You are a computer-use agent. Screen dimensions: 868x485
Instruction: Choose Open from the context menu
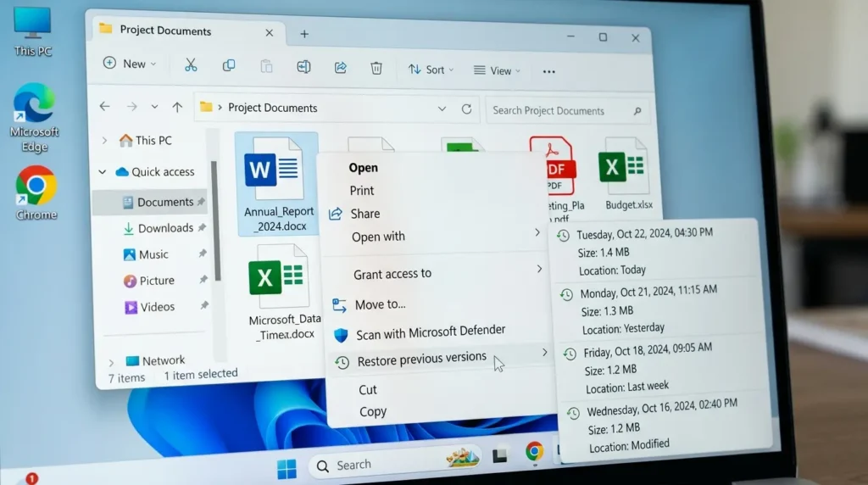363,168
